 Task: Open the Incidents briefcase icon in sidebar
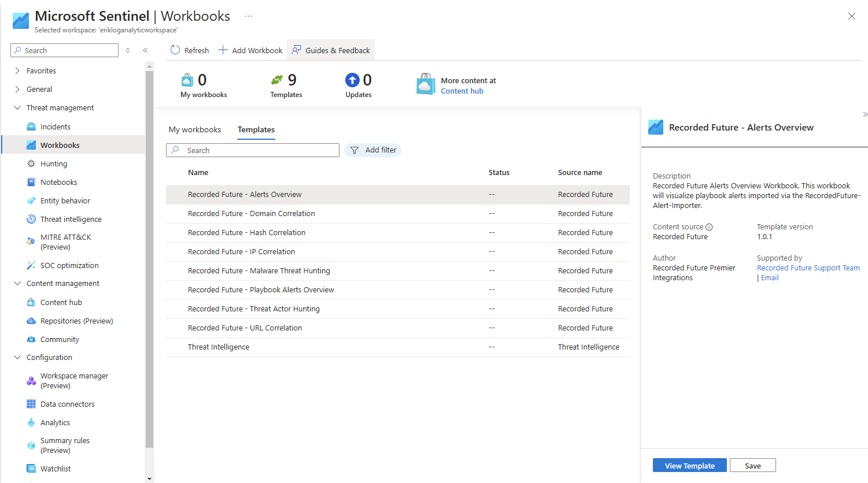31,127
